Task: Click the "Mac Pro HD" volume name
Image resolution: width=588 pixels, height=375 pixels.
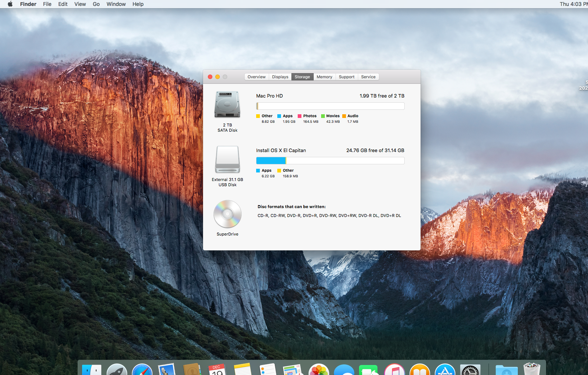Action: 269,96
